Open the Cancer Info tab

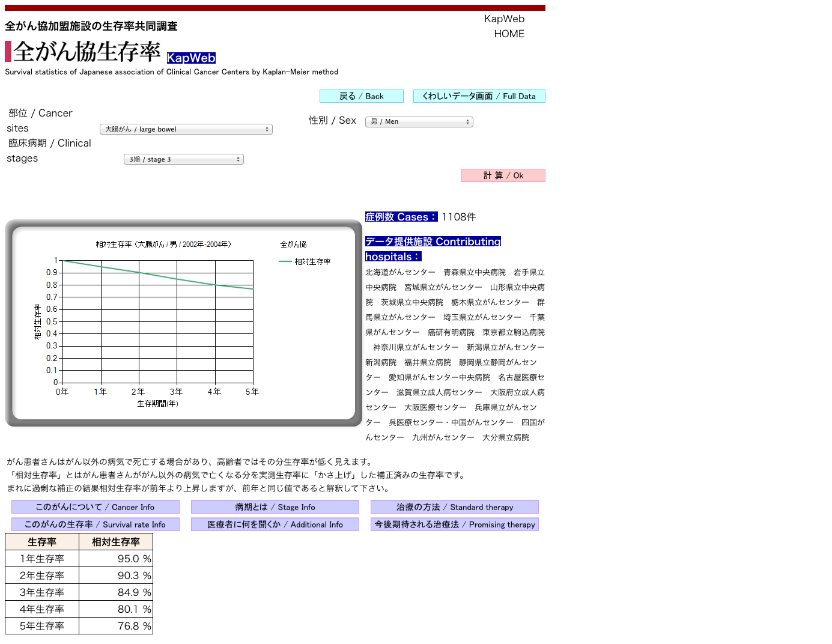(x=95, y=507)
